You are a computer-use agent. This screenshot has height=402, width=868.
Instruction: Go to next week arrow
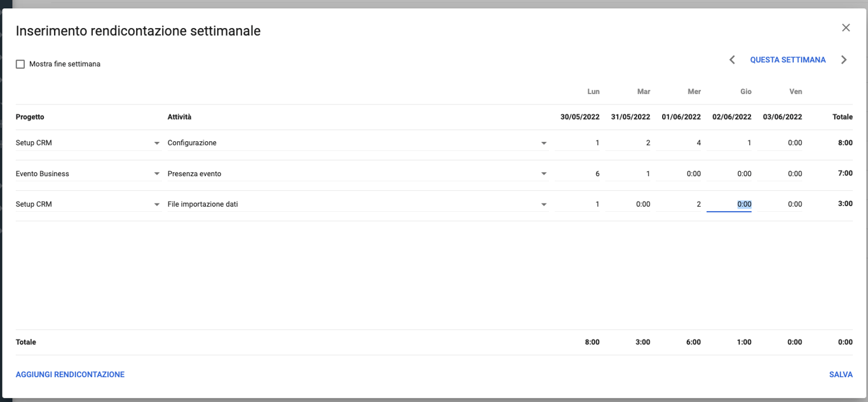click(x=844, y=60)
